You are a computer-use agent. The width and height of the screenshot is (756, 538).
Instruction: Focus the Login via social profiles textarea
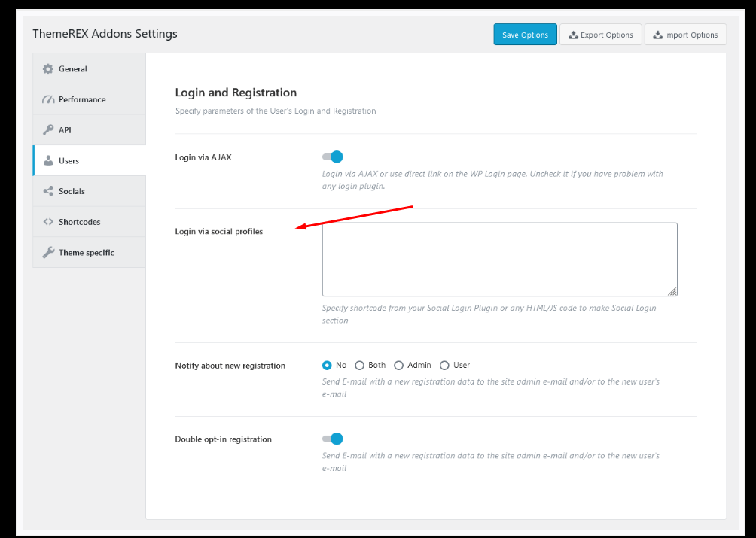click(499, 259)
